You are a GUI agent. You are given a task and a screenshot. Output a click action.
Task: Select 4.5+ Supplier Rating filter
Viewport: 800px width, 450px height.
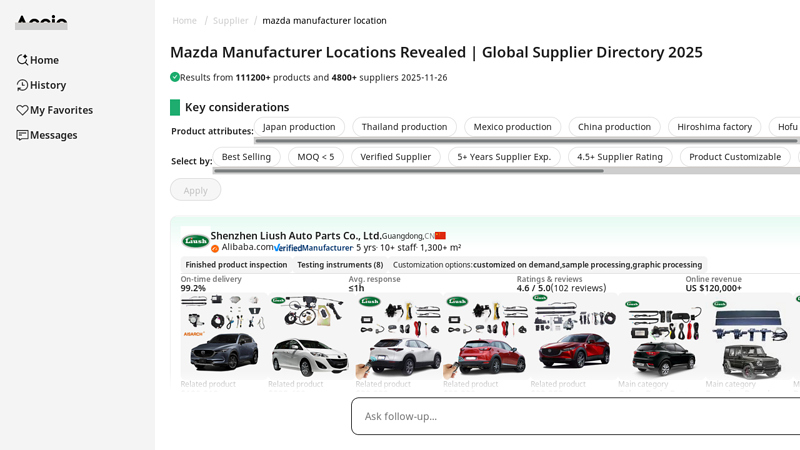[x=620, y=157]
